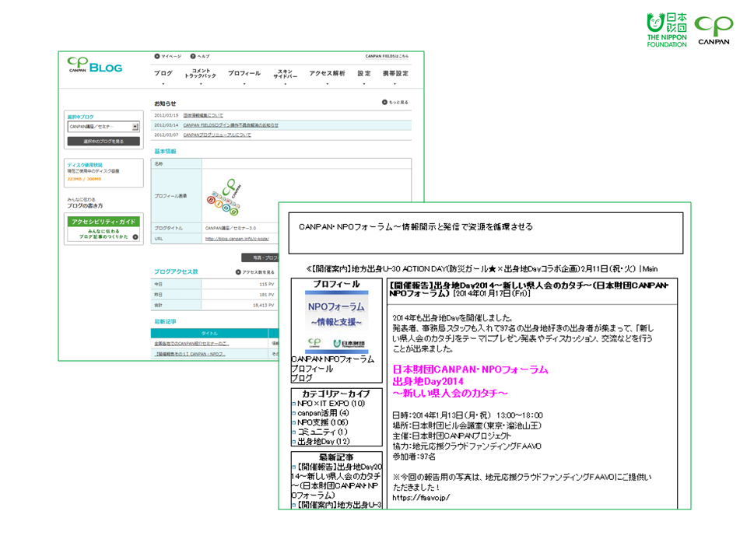Viewport: 747px width, 560px height.
Task: Click the Nippon Foundation logo
Action: [667, 30]
